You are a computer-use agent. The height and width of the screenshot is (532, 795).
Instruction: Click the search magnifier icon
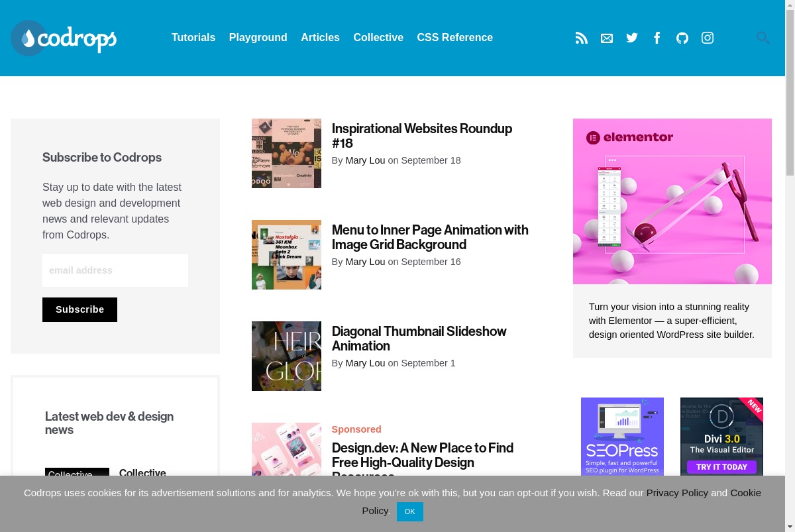pos(763,38)
